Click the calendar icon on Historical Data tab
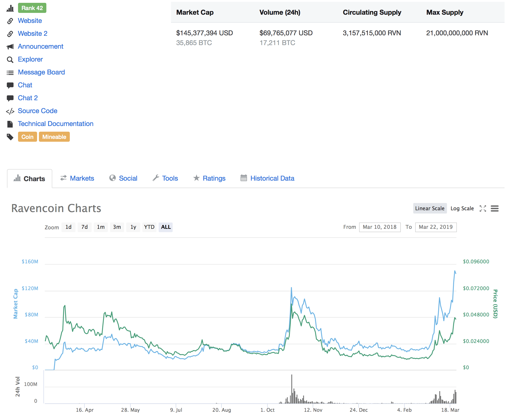The image size is (511, 420). [244, 178]
